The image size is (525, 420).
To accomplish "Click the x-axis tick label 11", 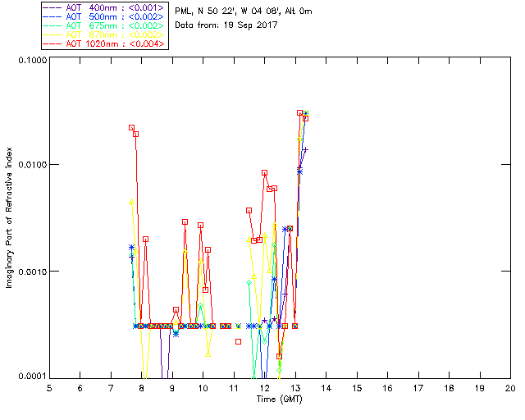I will [x=234, y=388].
